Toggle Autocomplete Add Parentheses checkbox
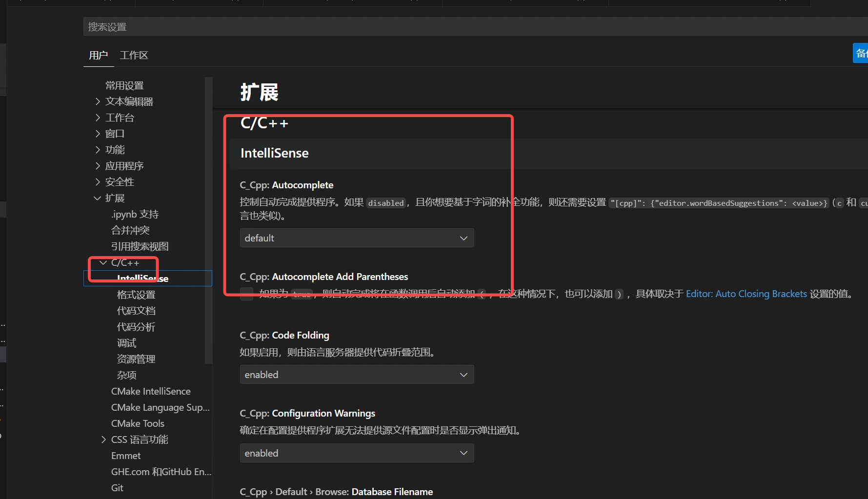Screen dimensions: 868x499 pos(246,294)
